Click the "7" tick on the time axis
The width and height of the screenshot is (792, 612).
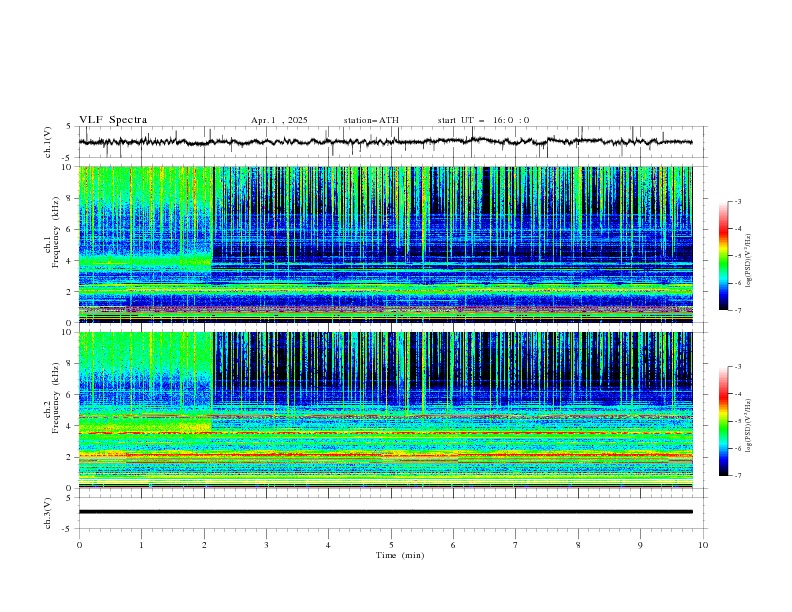[x=516, y=545]
